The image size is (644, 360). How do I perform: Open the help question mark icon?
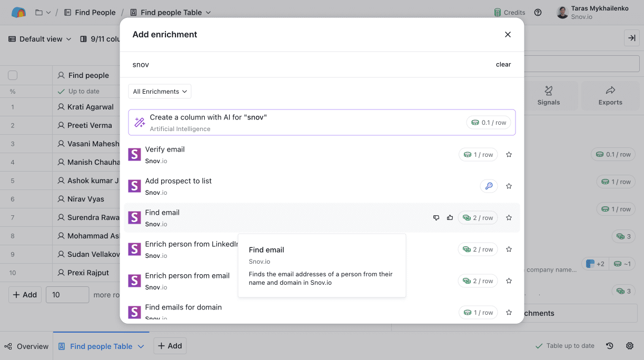click(538, 13)
